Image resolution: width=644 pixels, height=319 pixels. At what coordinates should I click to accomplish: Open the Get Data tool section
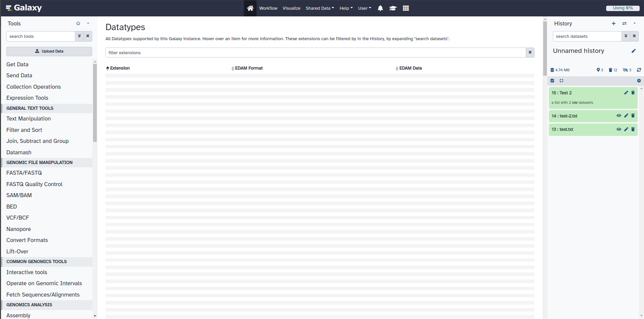pyautogui.click(x=17, y=64)
